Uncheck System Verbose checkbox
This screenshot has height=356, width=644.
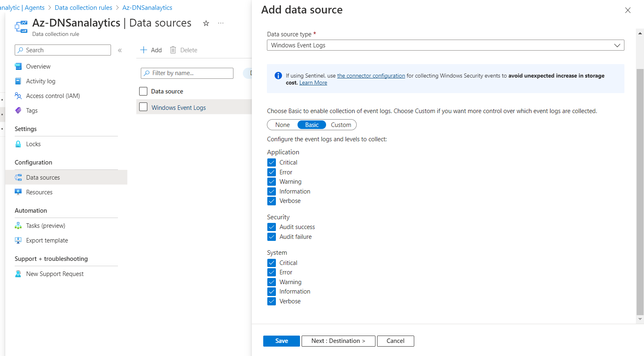coord(272,301)
